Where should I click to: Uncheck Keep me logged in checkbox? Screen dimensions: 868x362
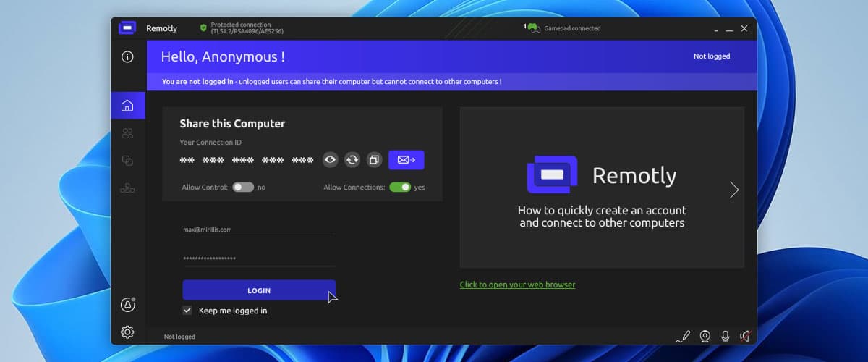pos(187,311)
